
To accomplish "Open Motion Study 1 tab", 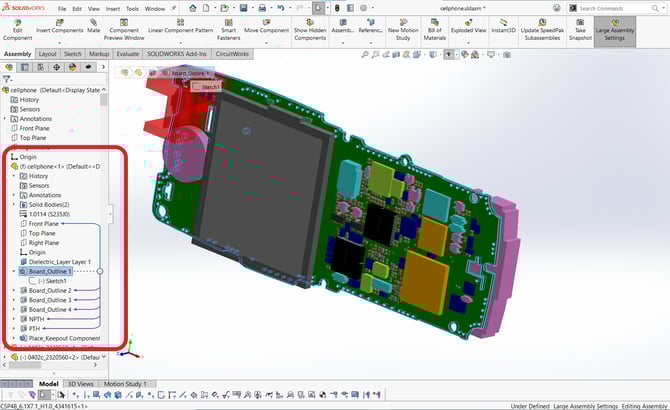I will point(125,384).
